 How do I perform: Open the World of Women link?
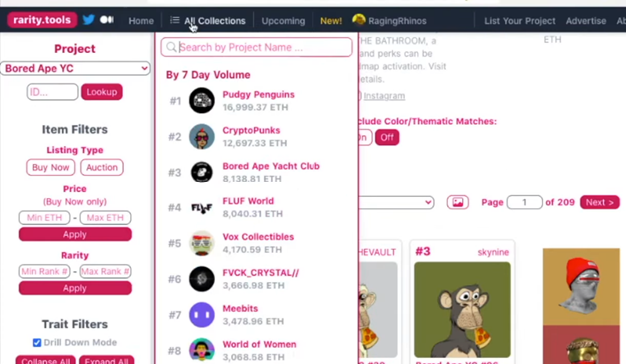[259, 344]
